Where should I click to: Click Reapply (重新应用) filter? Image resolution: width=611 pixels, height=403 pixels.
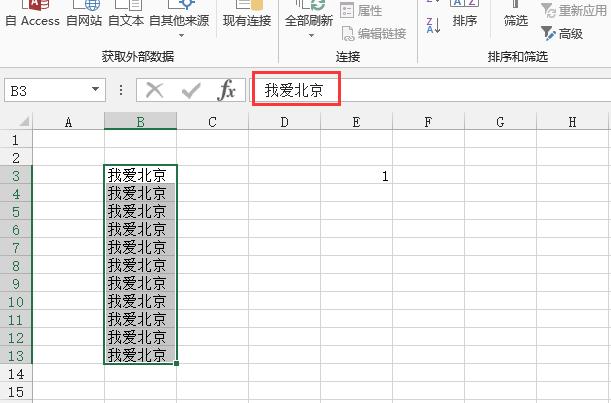pyautogui.click(x=574, y=11)
